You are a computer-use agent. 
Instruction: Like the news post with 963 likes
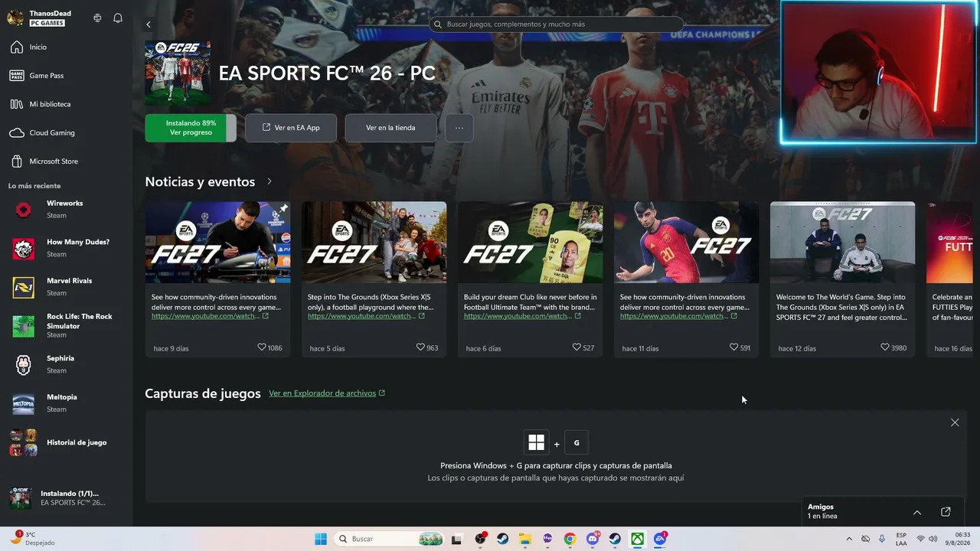(x=420, y=347)
